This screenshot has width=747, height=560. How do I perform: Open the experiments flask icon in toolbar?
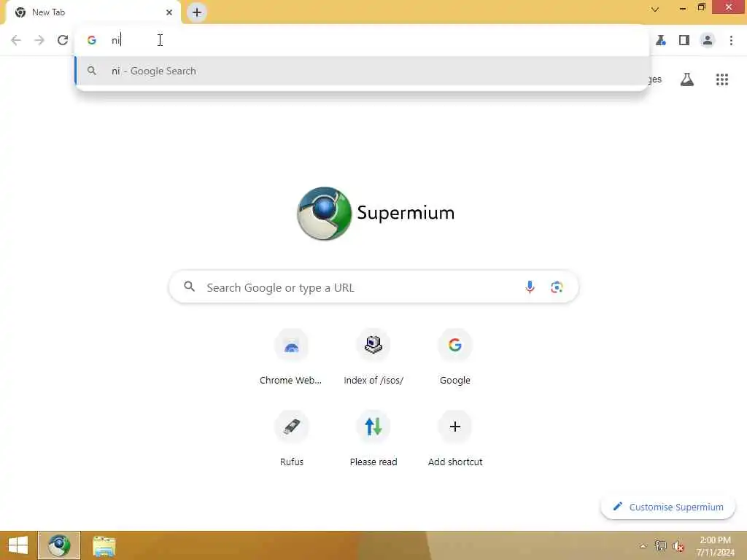[x=661, y=40]
